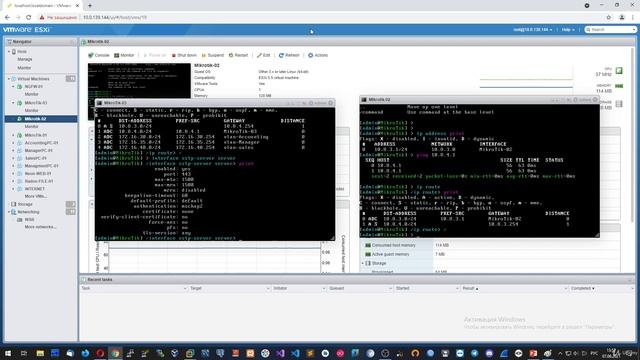Select Networking in Navigator

28,212
